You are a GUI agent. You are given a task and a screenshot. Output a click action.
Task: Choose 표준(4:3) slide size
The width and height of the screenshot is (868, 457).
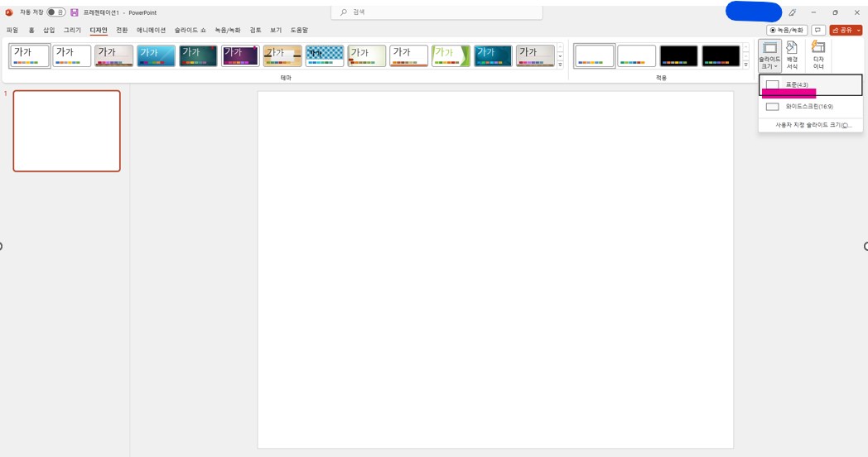click(x=810, y=84)
